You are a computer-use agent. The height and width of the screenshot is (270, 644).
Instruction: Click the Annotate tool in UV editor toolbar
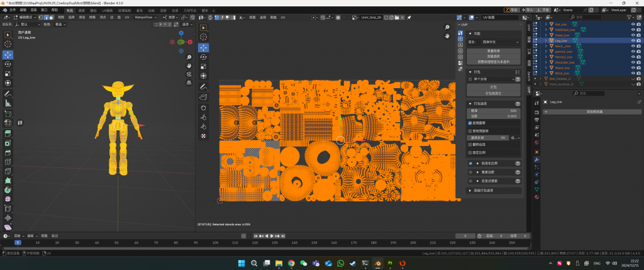click(x=204, y=86)
